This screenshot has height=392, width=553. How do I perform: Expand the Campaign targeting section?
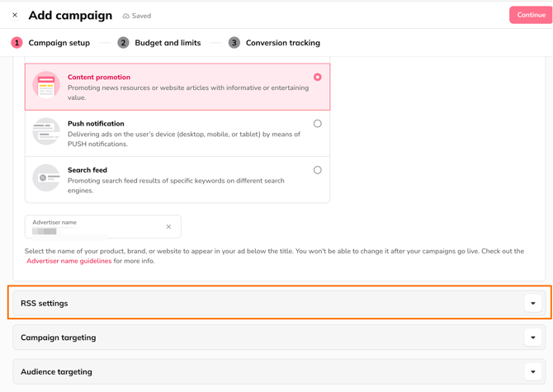coord(533,338)
